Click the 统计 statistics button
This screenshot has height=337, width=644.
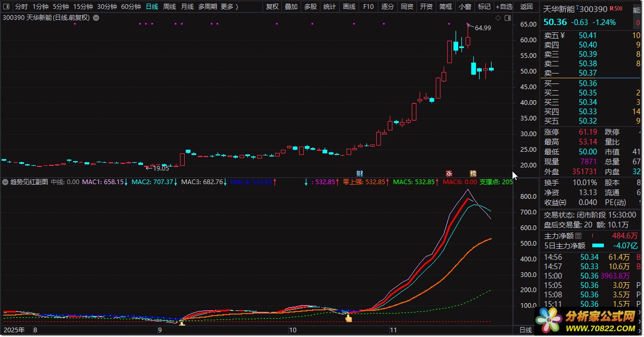[x=330, y=7]
